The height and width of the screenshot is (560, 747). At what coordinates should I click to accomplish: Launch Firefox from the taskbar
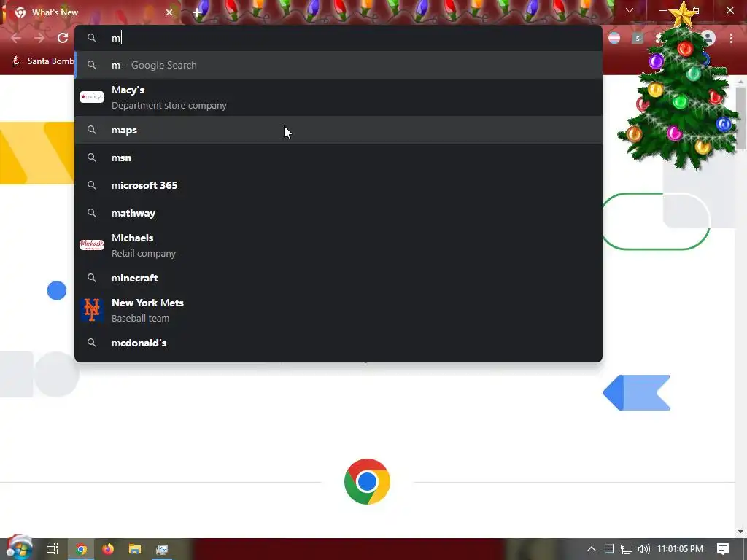click(108, 549)
